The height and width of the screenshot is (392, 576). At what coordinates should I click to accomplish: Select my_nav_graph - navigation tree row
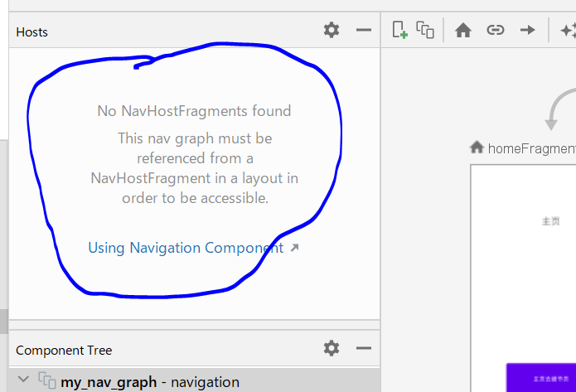194,381
